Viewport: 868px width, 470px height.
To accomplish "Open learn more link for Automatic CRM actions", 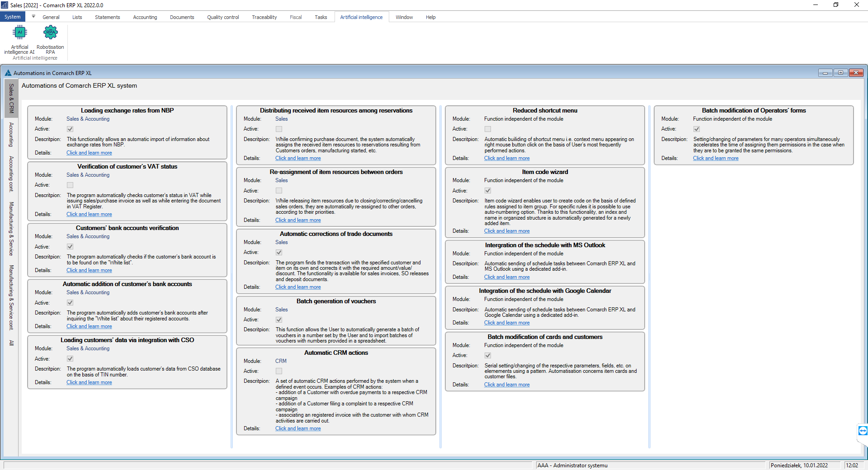I will tap(298, 428).
